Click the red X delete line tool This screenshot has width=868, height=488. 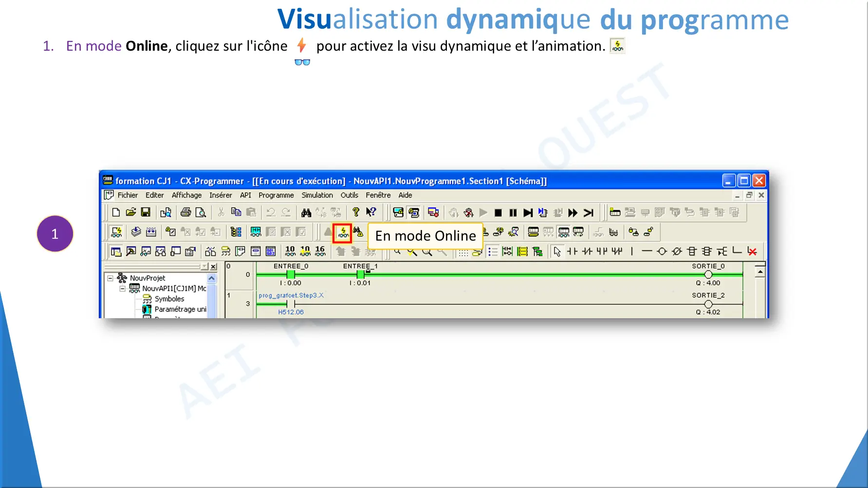click(752, 252)
